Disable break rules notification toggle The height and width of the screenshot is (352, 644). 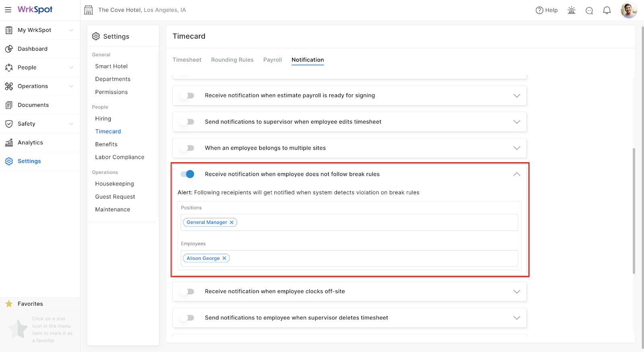188,174
